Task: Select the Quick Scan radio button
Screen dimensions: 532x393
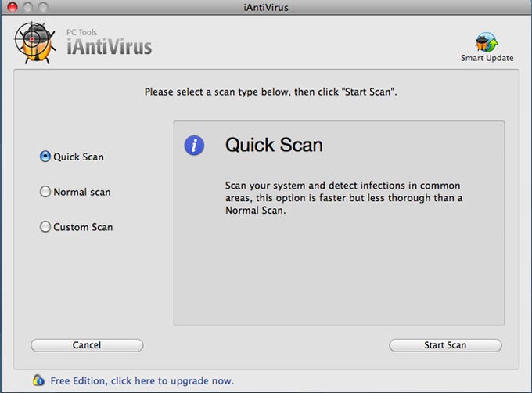Action: pyautogui.click(x=45, y=157)
